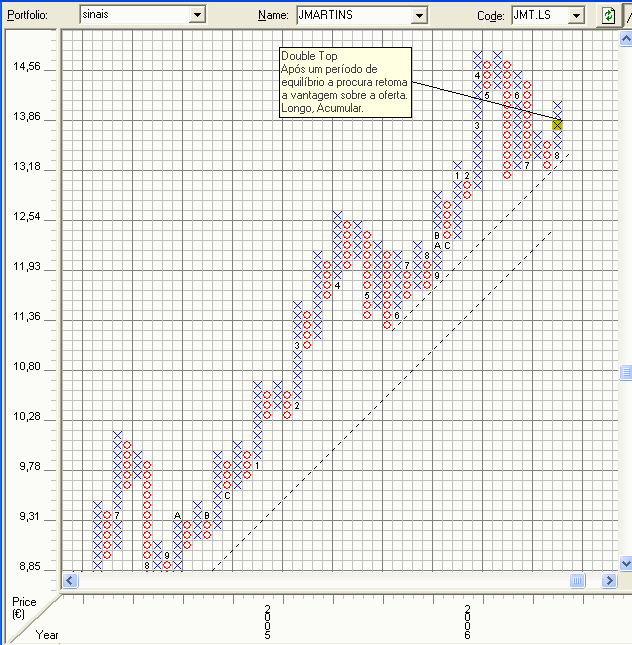This screenshot has width=632, height=645.
Task: Click the Portfolio: label
Action: click(28, 15)
